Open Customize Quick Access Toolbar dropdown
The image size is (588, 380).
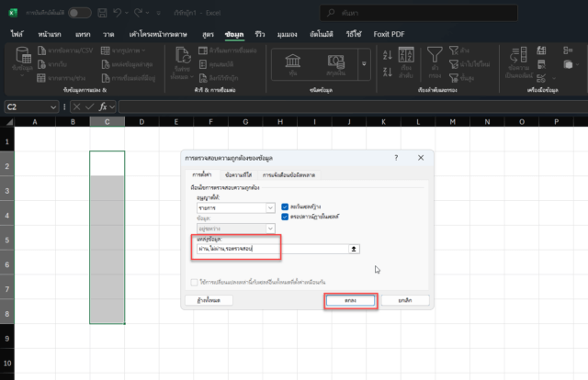(159, 13)
